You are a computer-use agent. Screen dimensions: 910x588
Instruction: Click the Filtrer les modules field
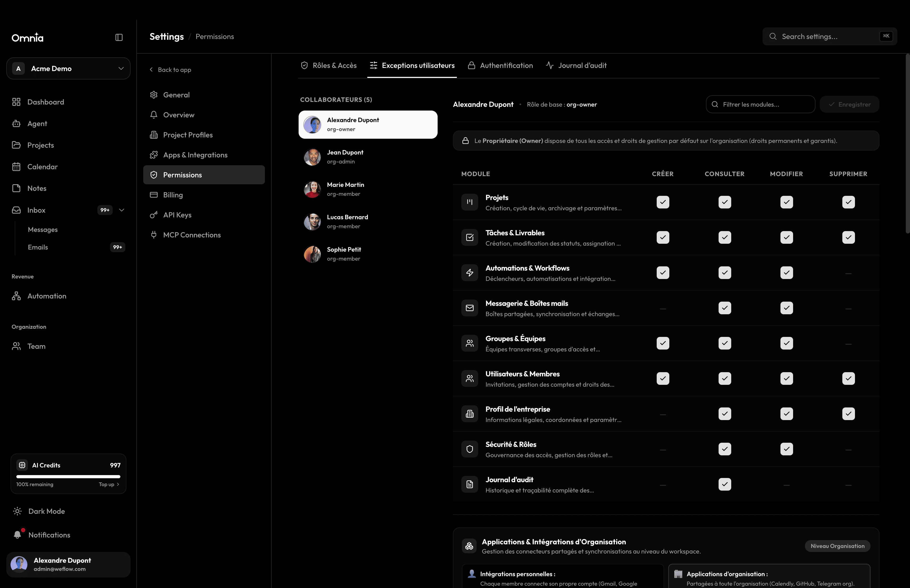point(760,104)
